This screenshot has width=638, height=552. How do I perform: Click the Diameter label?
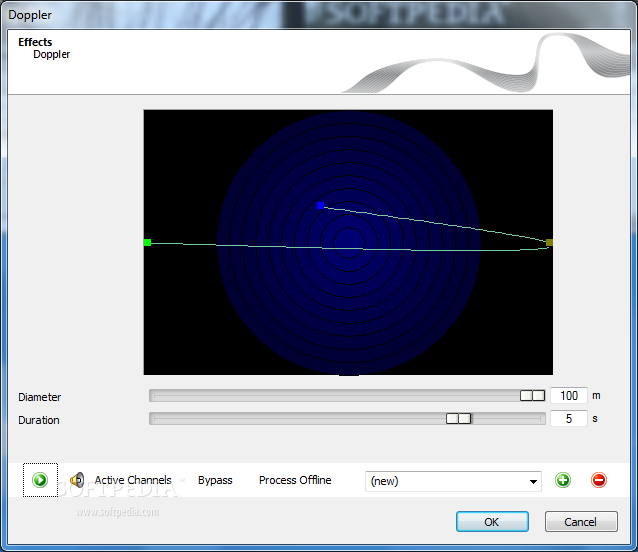click(39, 397)
